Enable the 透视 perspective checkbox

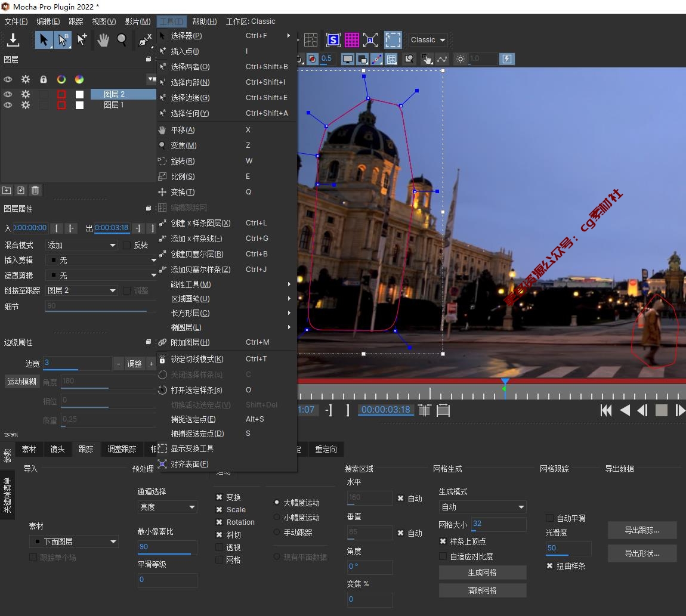tap(219, 547)
